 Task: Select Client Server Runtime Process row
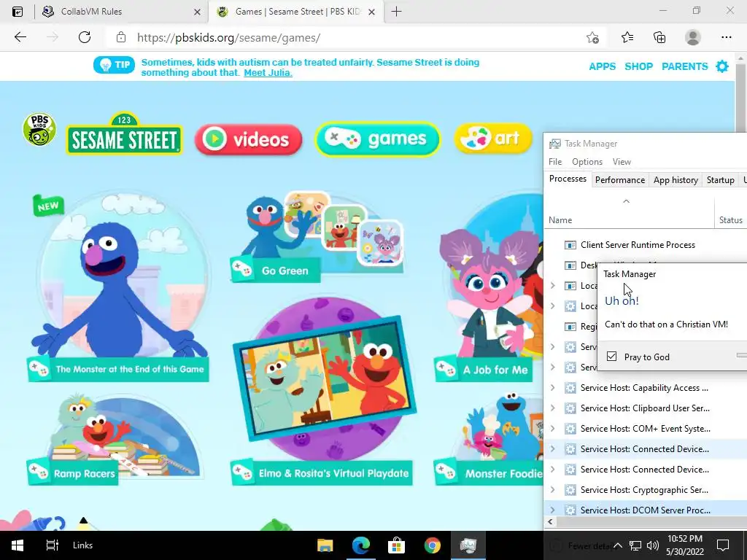pos(646,245)
